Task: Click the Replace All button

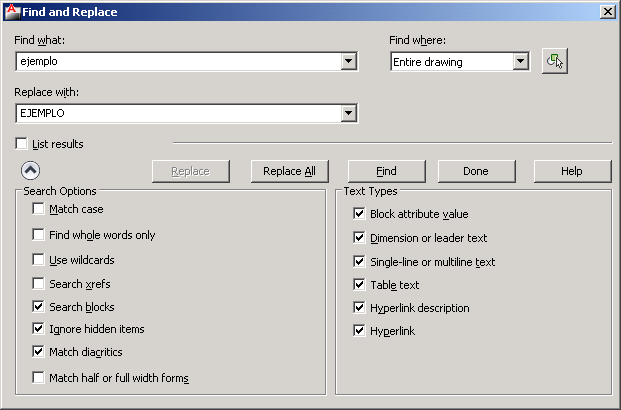Action: pos(290,171)
